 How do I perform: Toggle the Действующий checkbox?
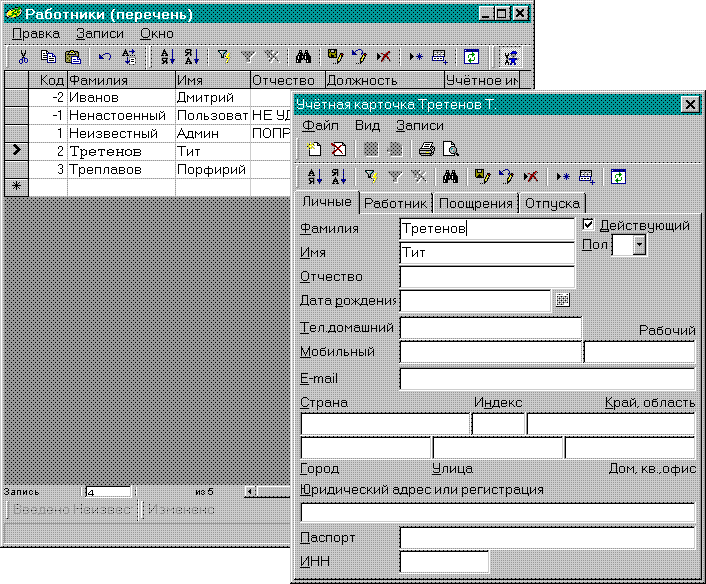(x=589, y=225)
